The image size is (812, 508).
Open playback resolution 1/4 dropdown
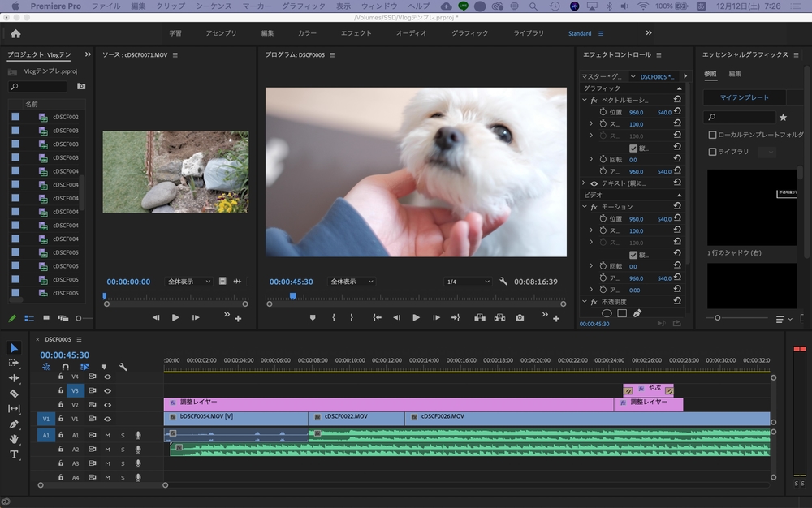[468, 282]
